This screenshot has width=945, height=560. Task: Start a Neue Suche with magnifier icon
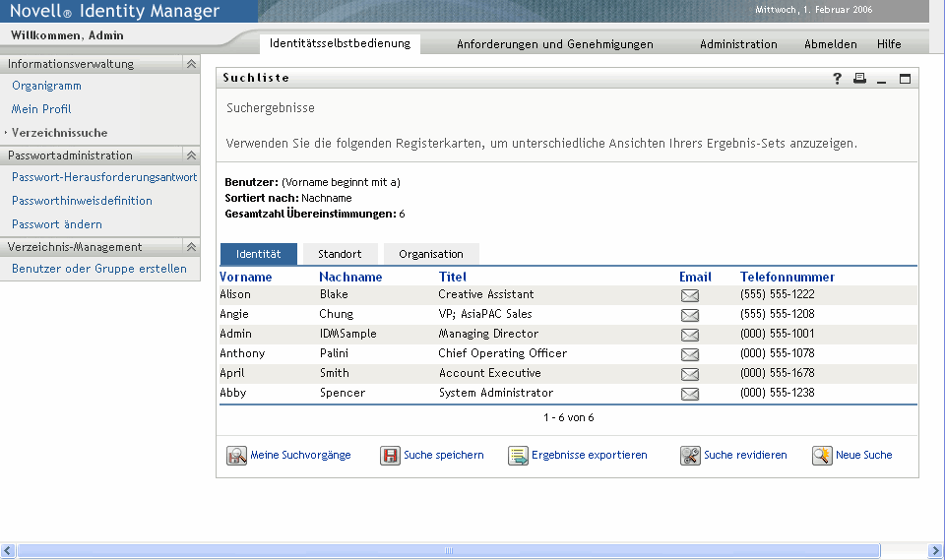click(822, 456)
